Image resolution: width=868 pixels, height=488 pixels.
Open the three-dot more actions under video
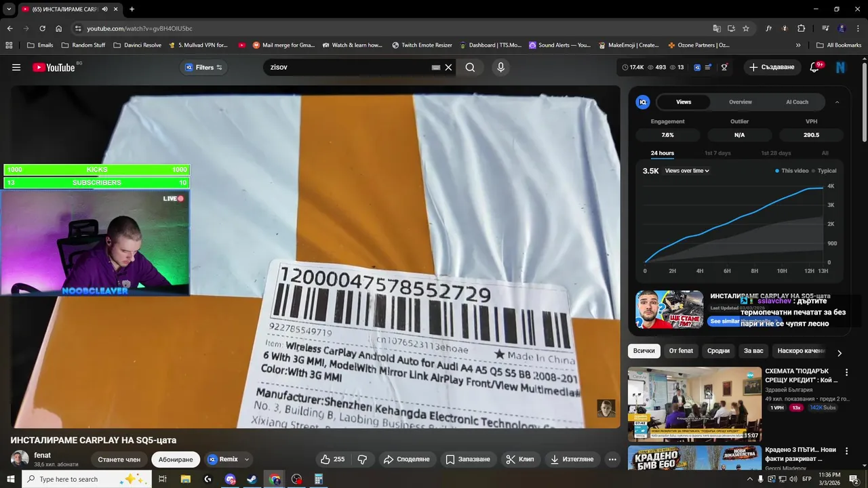[x=612, y=460]
